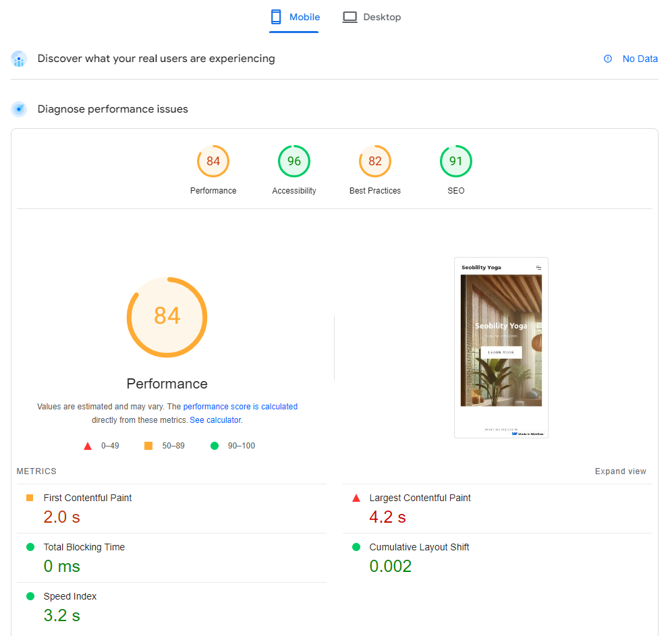Click the 90–100 legend range text
Viewport: 672px width, 636px height.
click(x=242, y=446)
